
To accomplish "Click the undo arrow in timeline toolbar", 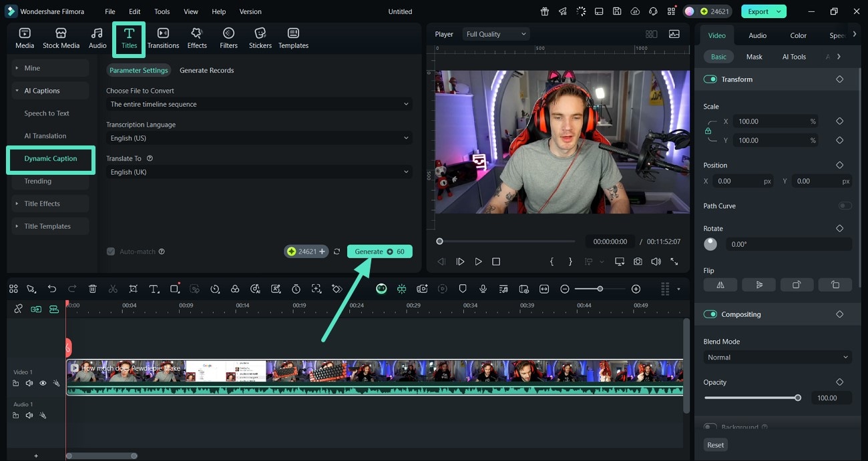I will [x=52, y=289].
